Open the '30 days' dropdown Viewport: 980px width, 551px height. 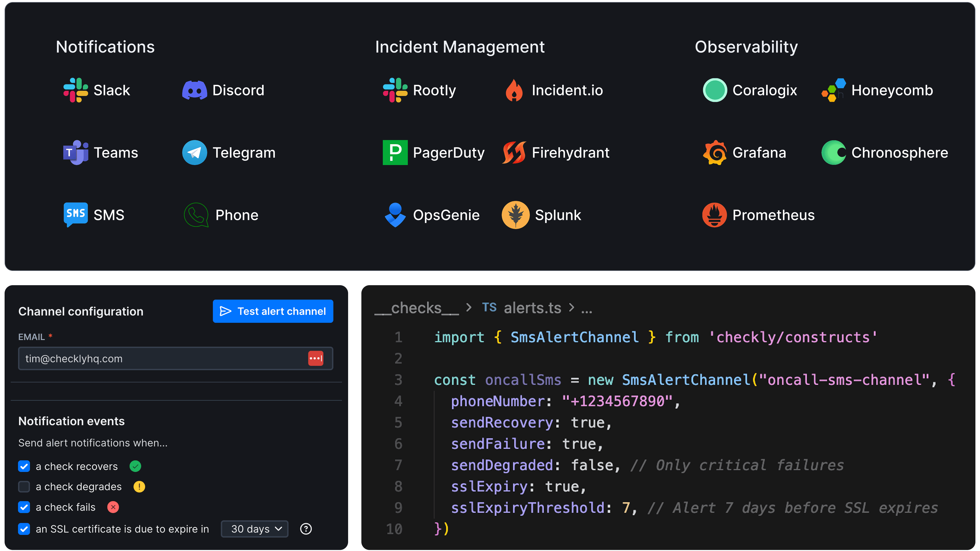254,529
